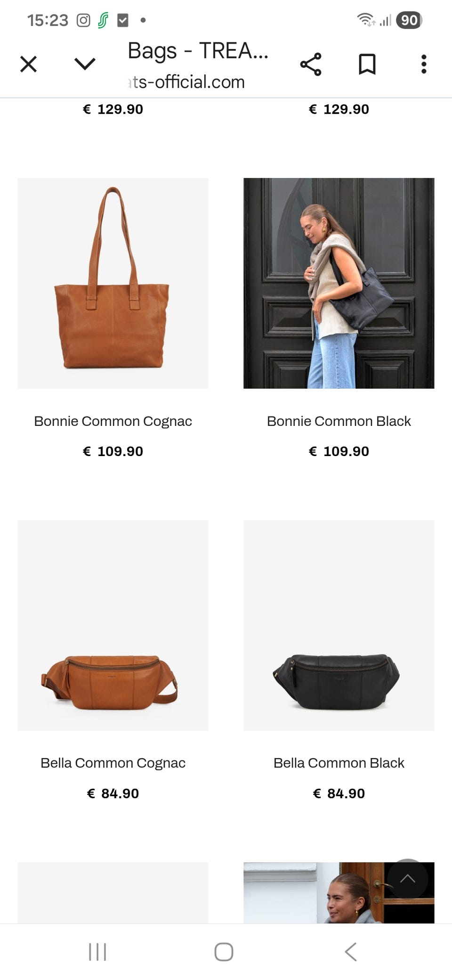
Task: Open Bonnie Common Cognac tote image
Action: tap(113, 283)
